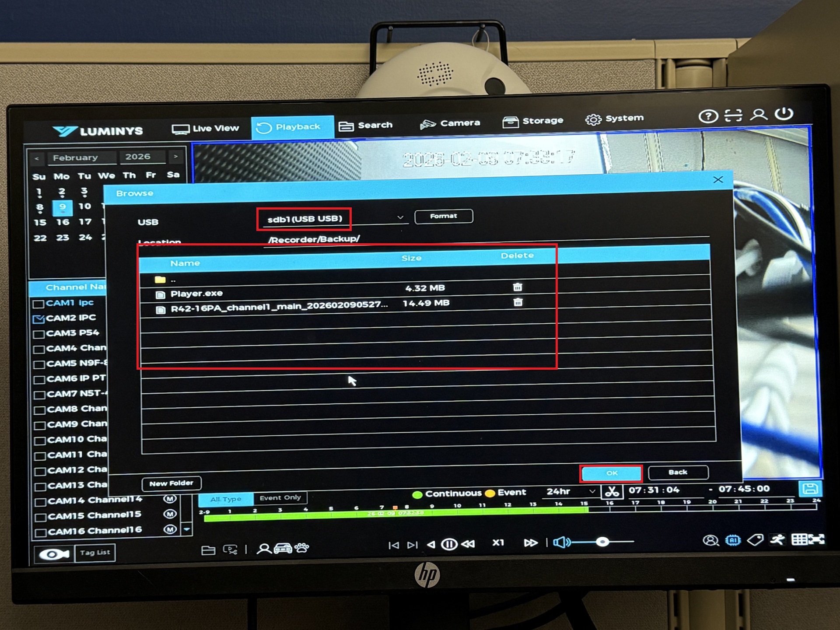
Task: Click the power icon at top right
Action: [x=784, y=114]
